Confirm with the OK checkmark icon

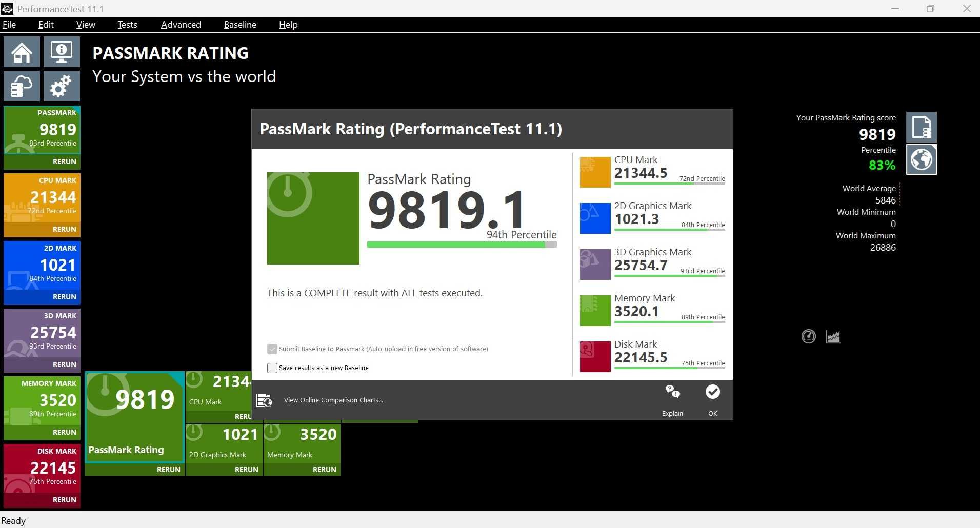coord(713,392)
